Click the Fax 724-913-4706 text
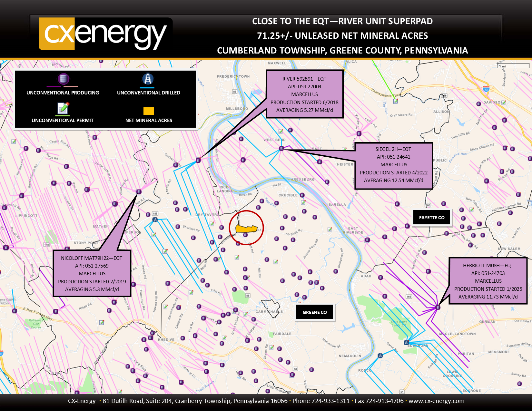The height and width of the screenshot is (411, 532). click(379, 401)
